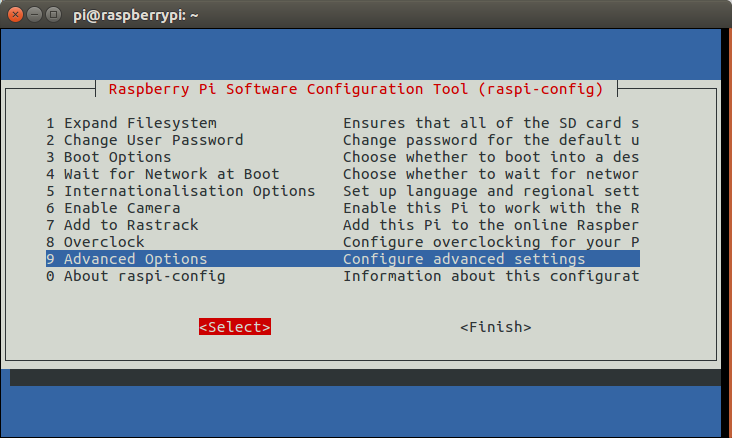Click description 'Choose whether to wait for networ'
Viewport: 732px width, 438px height.
(x=491, y=174)
